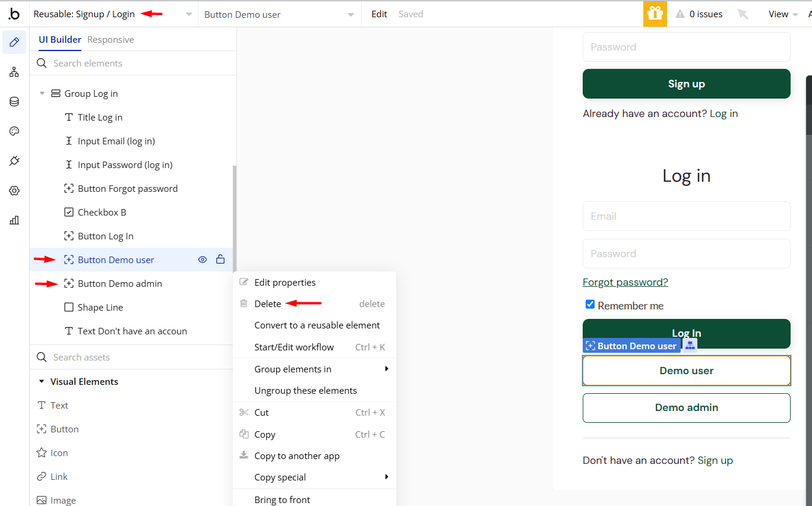Activate the inspect pointer icon in top bar
This screenshot has height=506, width=812.
point(743,14)
